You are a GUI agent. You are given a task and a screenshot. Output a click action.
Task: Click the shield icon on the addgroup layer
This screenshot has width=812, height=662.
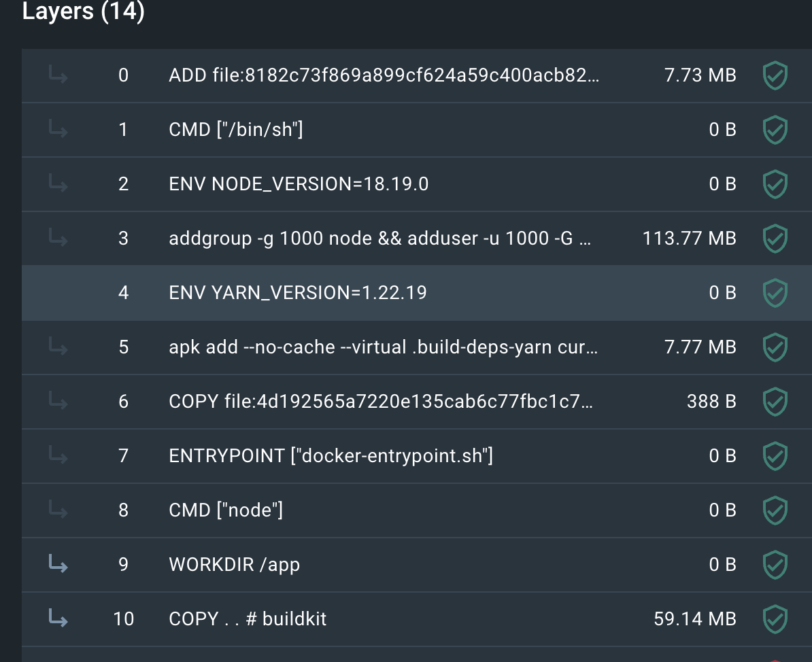coord(775,239)
